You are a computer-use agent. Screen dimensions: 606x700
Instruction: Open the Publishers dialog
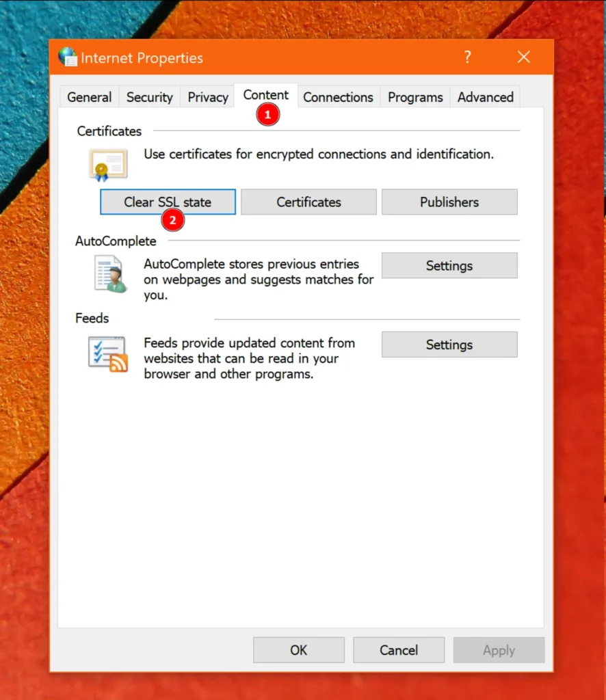[449, 202]
